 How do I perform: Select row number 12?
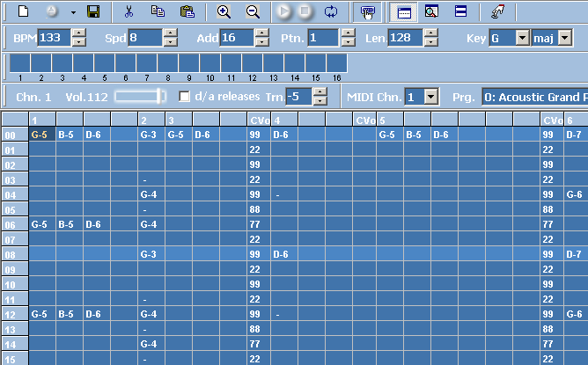(x=15, y=314)
